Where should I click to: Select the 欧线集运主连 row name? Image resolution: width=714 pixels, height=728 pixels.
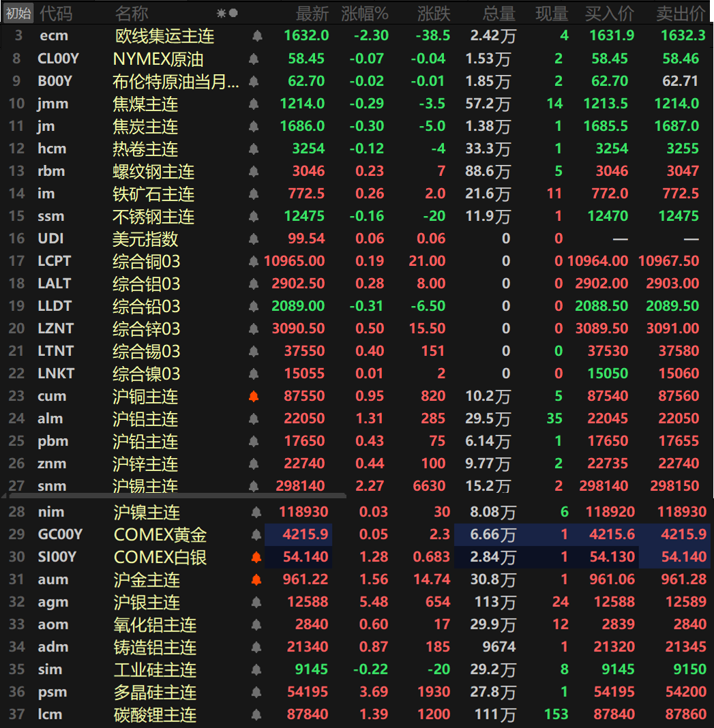(x=164, y=36)
